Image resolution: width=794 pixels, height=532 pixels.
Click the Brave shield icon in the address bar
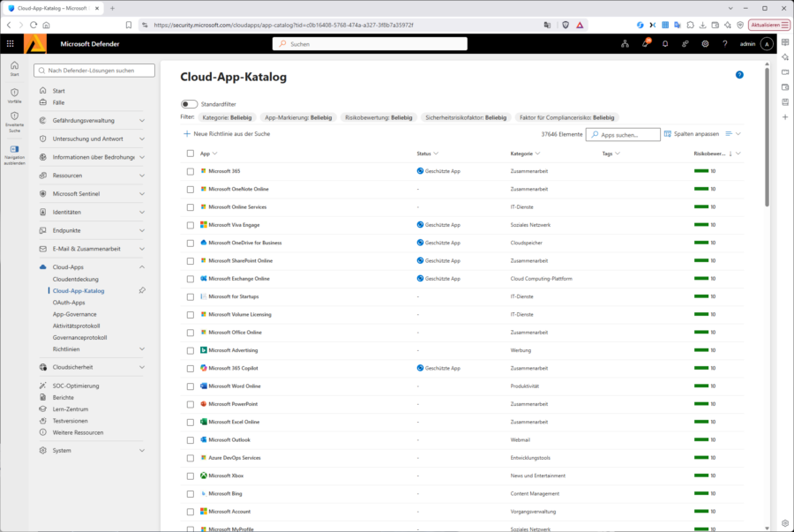(x=566, y=25)
